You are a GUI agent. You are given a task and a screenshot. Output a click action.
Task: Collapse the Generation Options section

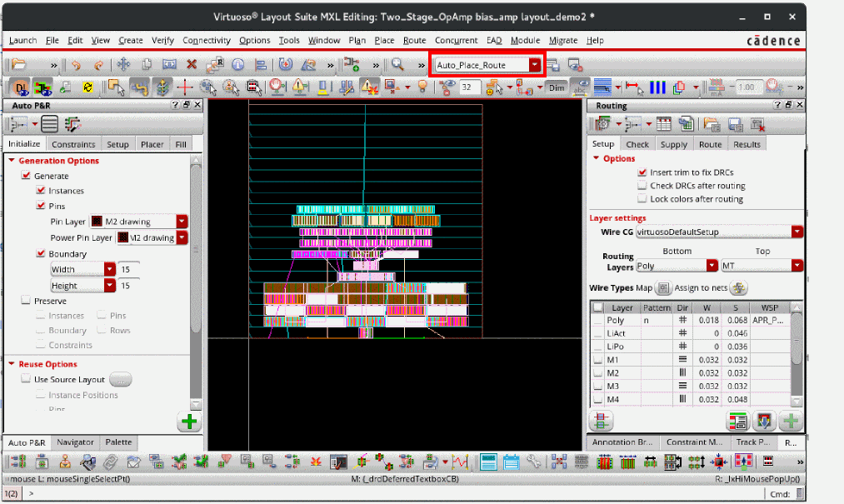pyautogui.click(x=12, y=161)
